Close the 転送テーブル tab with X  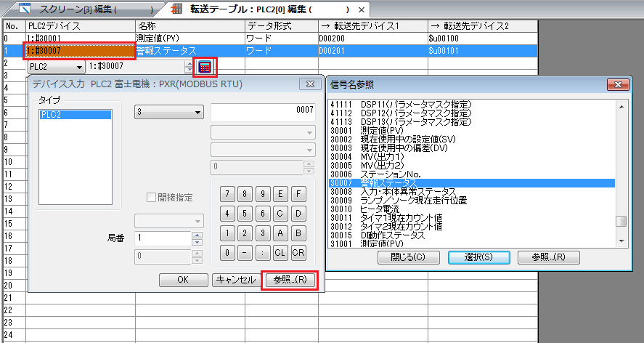point(362,10)
